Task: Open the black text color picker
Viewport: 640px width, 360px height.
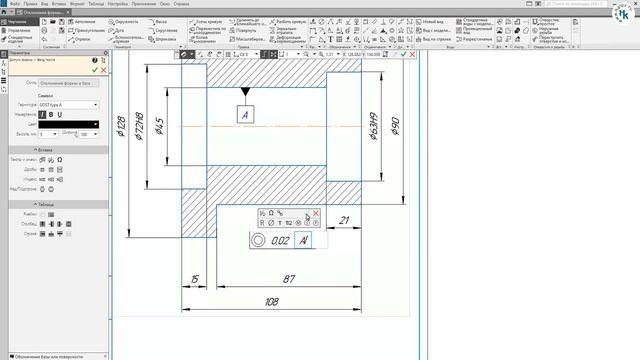Action: click(x=69, y=124)
